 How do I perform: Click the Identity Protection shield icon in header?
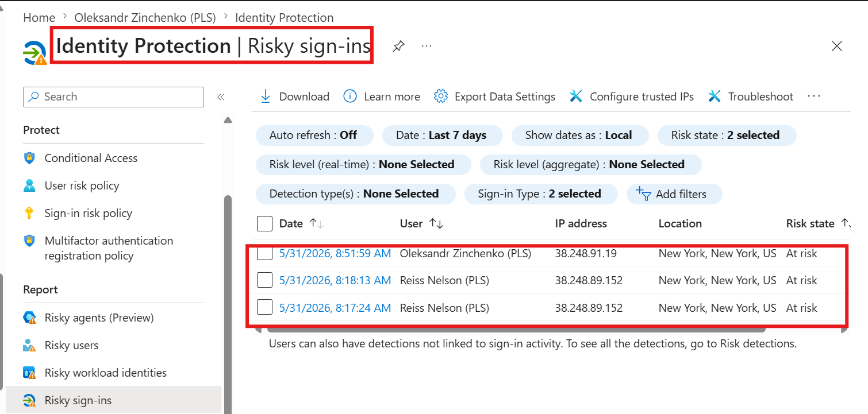[35, 53]
